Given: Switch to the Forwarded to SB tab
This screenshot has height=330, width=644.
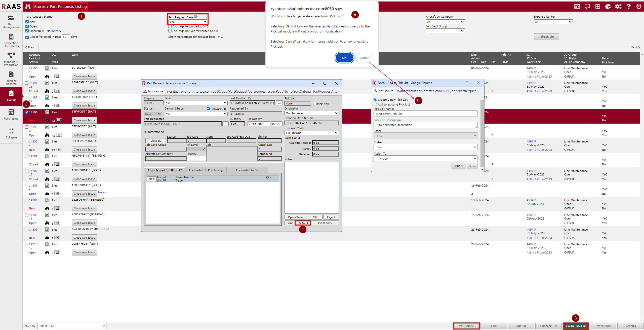Looking at the screenshot, I should coord(247,170).
